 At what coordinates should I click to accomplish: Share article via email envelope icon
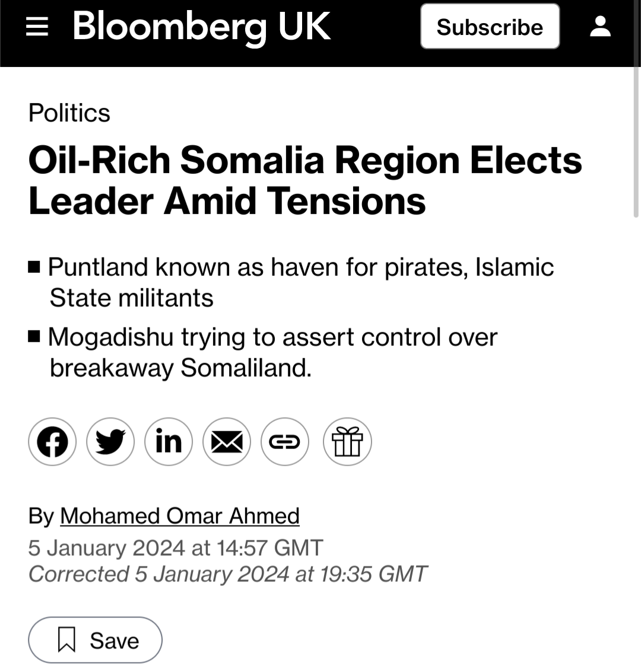[x=226, y=441]
